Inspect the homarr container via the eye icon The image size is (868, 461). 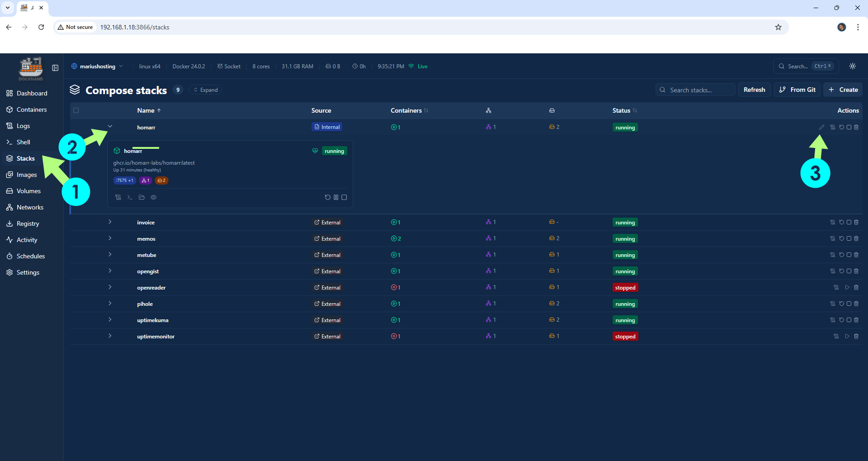(153, 197)
